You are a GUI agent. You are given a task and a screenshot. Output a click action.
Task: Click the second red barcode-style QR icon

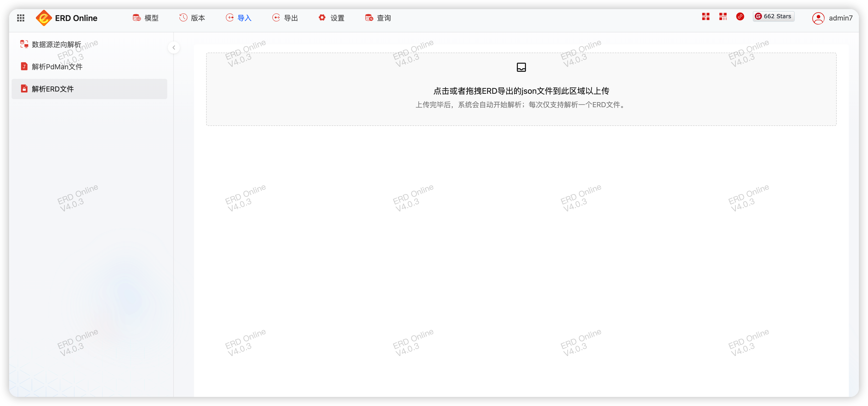point(723,16)
